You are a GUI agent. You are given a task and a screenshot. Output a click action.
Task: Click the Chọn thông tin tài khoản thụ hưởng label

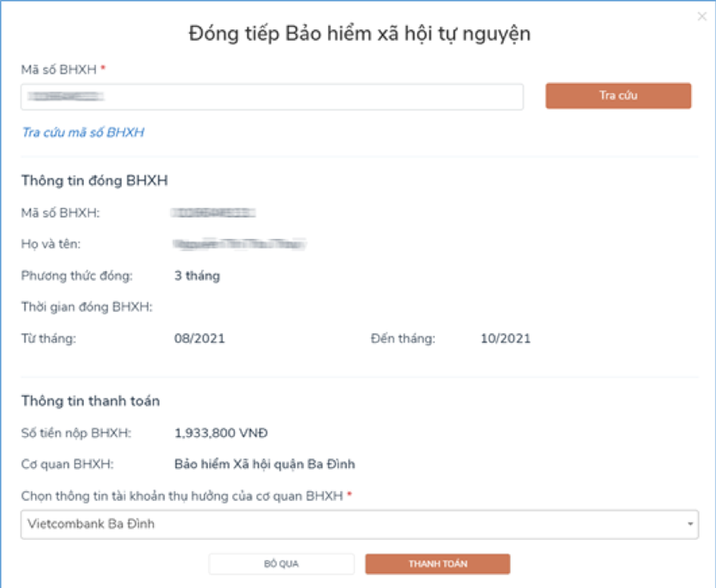(x=182, y=496)
